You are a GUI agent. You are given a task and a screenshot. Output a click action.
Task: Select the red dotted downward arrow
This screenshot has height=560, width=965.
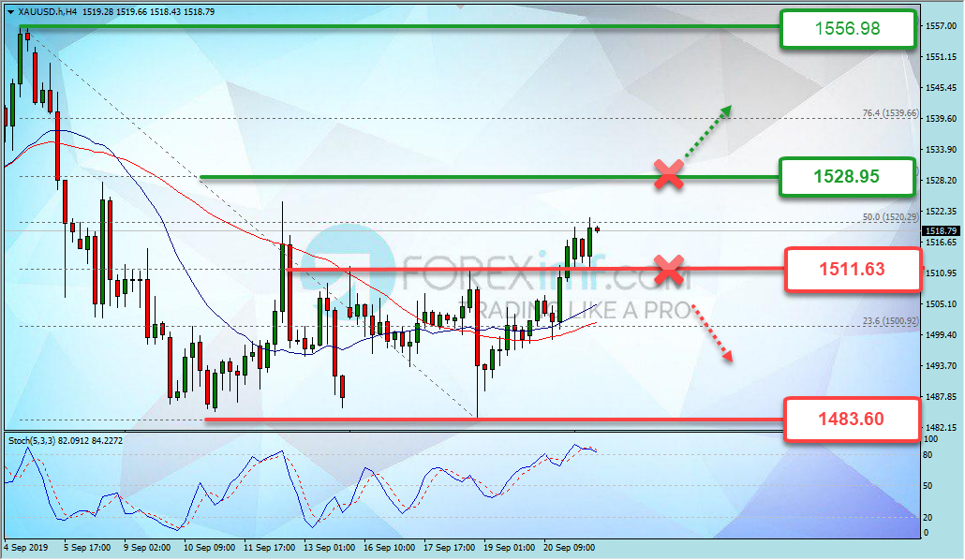point(710,332)
